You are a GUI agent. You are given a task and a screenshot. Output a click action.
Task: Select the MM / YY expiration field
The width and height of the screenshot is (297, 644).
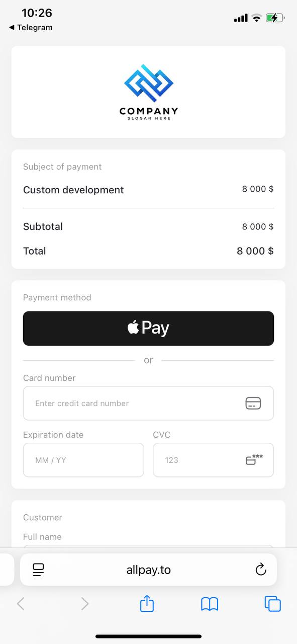[83, 460]
